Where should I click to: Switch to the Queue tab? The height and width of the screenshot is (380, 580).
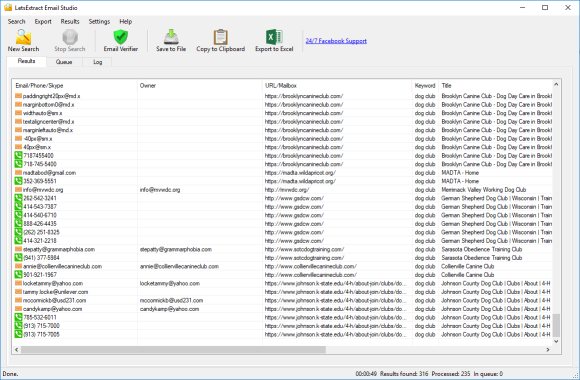(64, 62)
